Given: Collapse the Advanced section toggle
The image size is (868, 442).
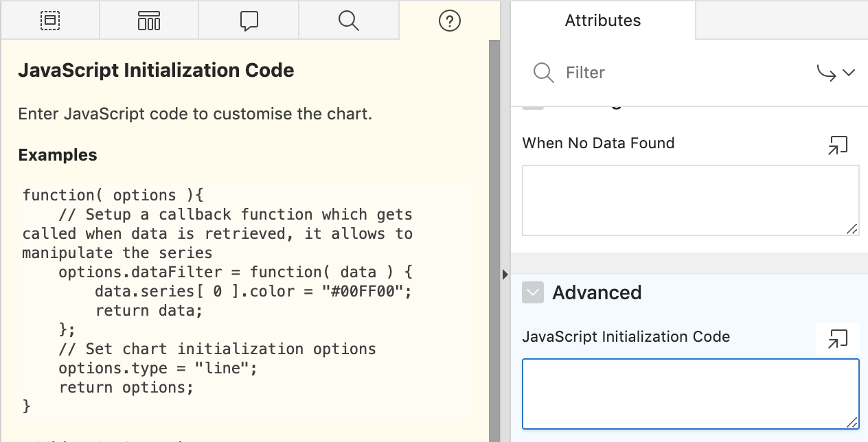Looking at the screenshot, I should (533, 292).
